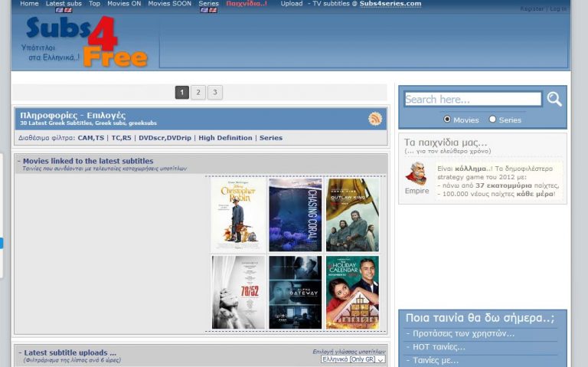Open the Holiday Calendar poster
Image resolution: width=588 pixels, height=367 pixels.
click(352, 293)
